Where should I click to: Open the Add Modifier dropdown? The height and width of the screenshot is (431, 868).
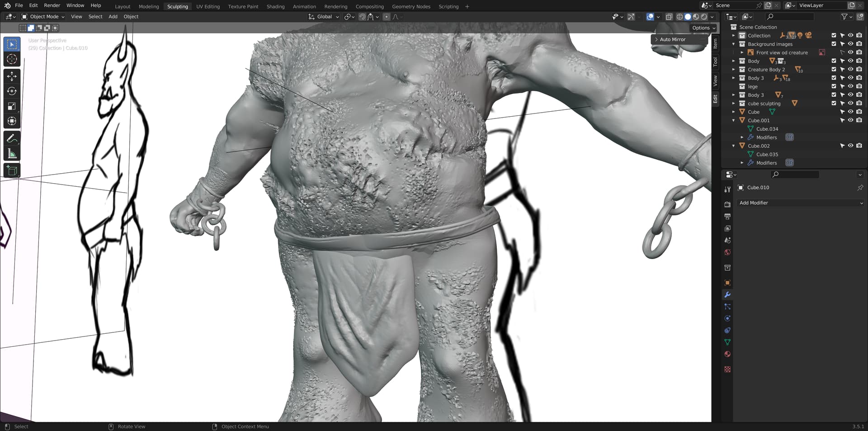coord(800,203)
